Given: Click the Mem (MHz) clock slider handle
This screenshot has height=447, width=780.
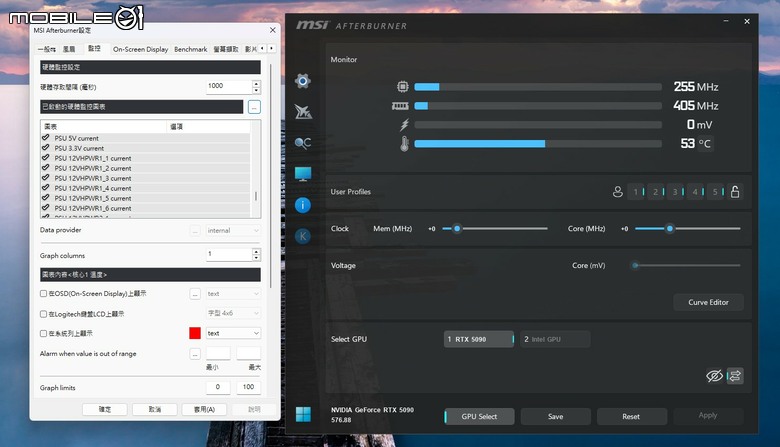Looking at the screenshot, I should (457, 229).
